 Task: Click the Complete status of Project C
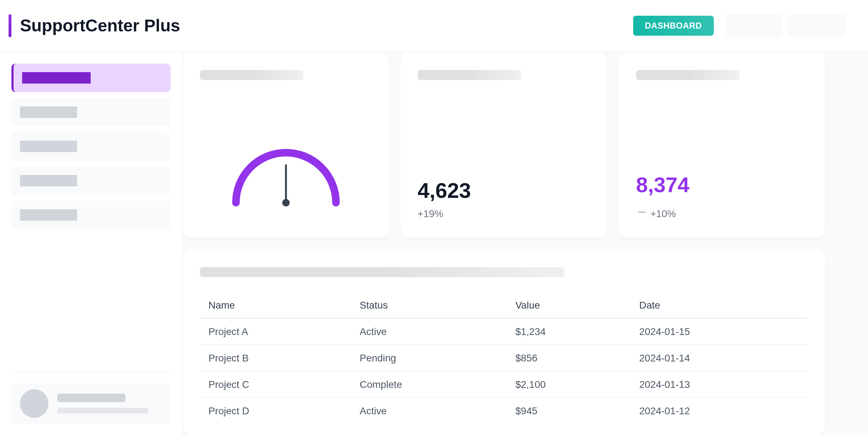380,385
